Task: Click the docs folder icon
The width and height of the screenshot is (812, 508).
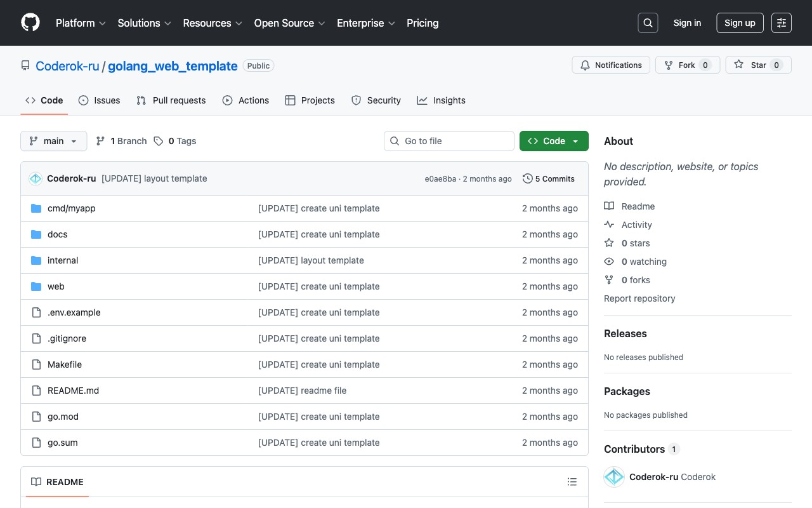Action: pos(36,234)
